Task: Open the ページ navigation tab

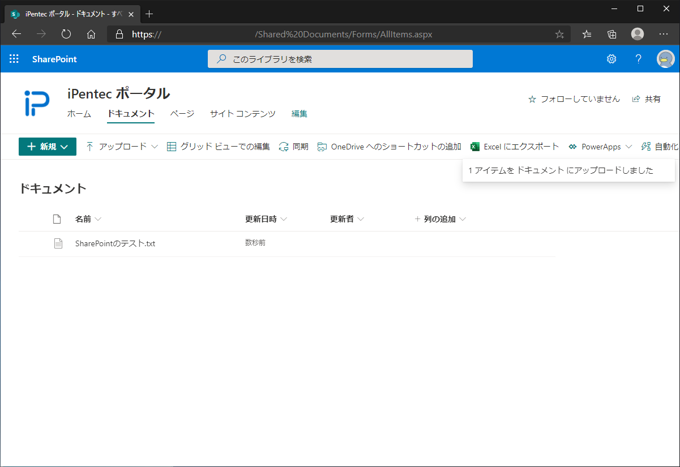Action: tap(182, 114)
